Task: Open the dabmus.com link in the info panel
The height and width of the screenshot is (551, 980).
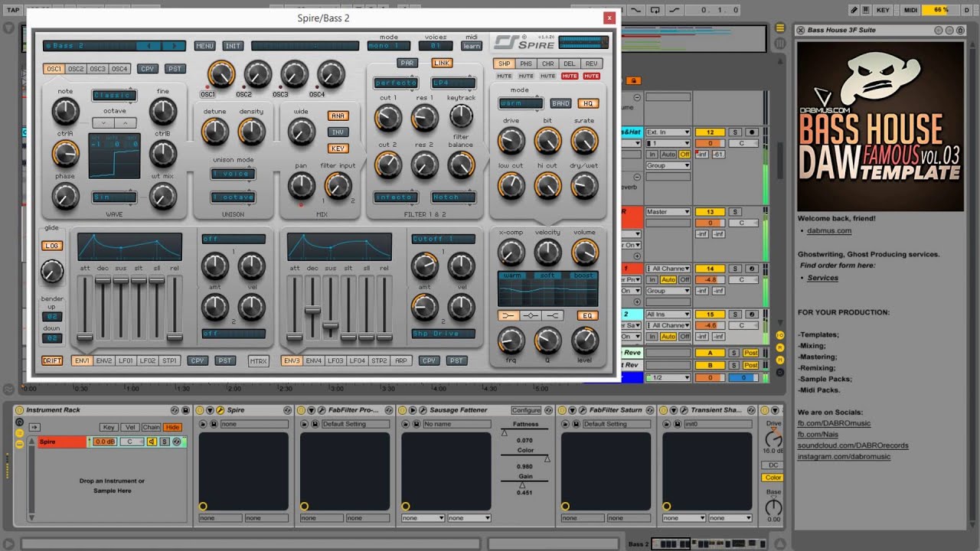Action: tap(829, 230)
